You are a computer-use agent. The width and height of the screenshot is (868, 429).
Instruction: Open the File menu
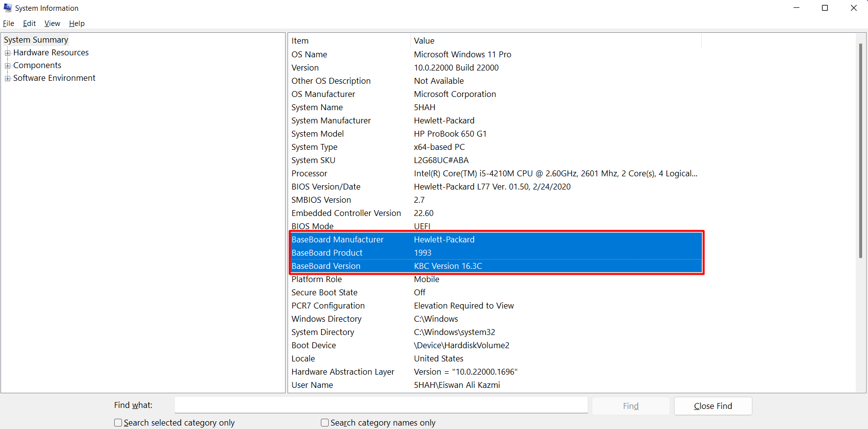click(9, 24)
